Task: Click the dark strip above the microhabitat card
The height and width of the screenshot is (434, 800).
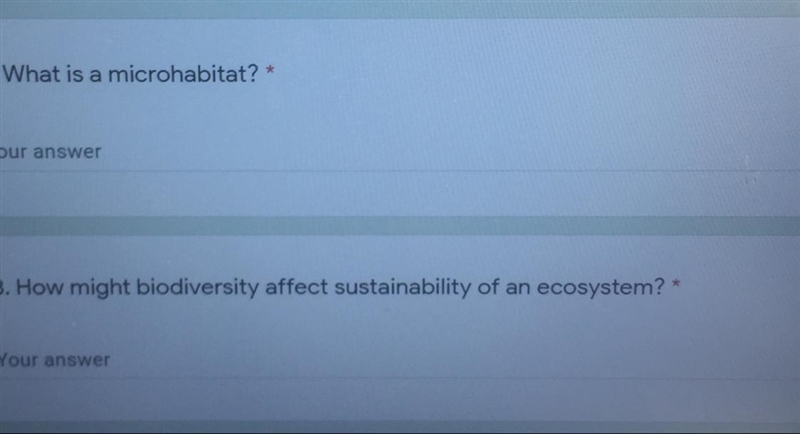Action: coord(400,9)
